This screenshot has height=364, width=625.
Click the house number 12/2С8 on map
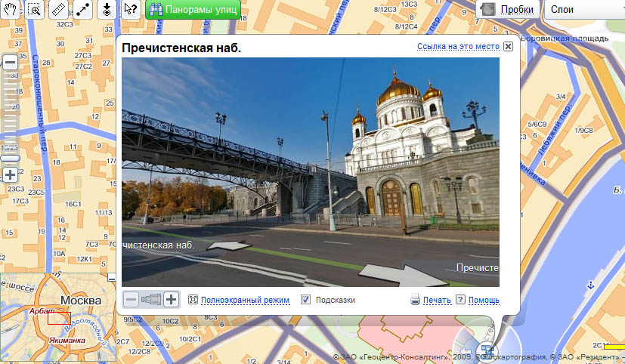(139, 352)
